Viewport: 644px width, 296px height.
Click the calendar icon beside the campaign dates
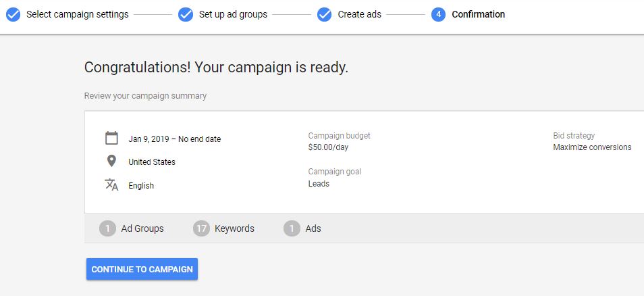coord(111,138)
